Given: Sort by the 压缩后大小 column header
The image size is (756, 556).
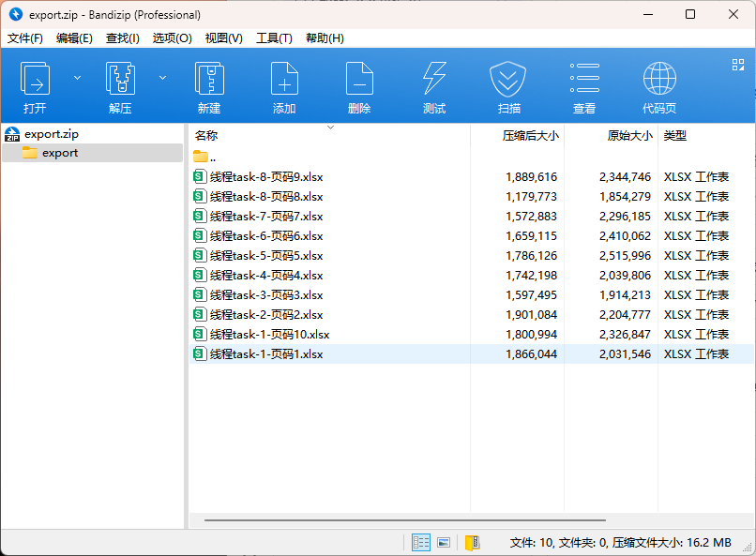Looking at the screenshot, I should pyautogui.click(x=530, y=136).
